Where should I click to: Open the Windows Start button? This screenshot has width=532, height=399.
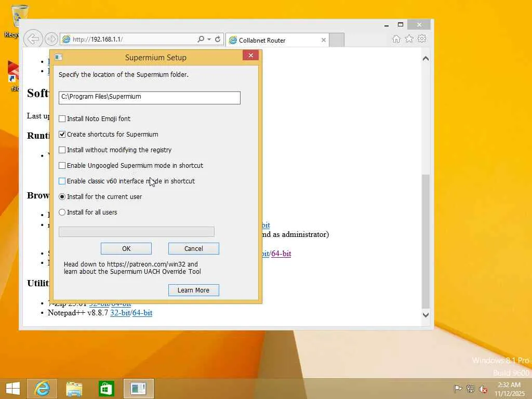coord(13,389)
